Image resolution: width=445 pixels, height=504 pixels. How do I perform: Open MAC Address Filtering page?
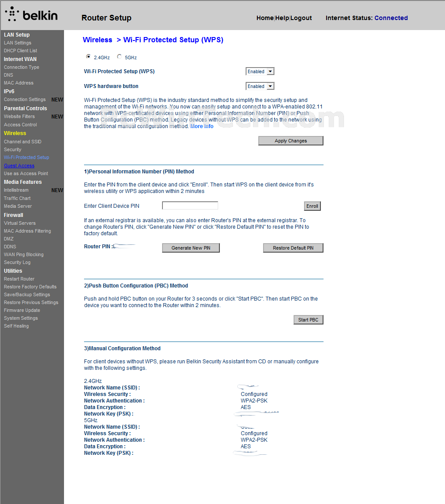(27, 231)
